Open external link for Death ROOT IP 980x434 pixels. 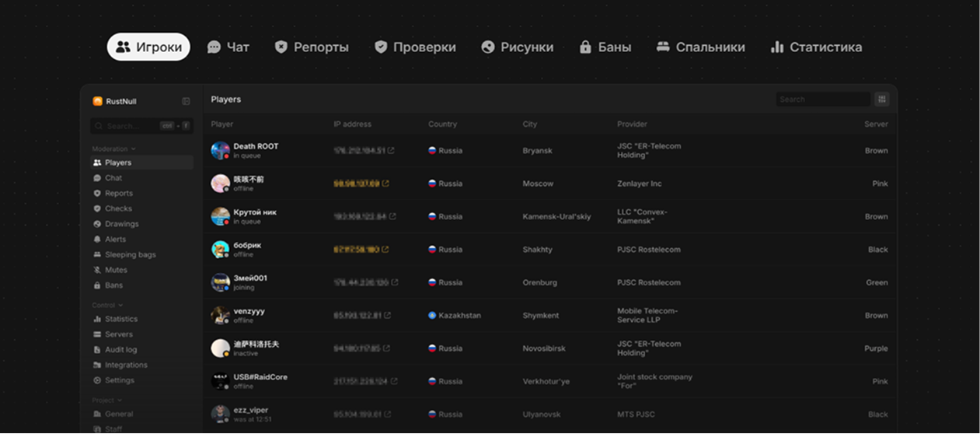tap(391, 151)
